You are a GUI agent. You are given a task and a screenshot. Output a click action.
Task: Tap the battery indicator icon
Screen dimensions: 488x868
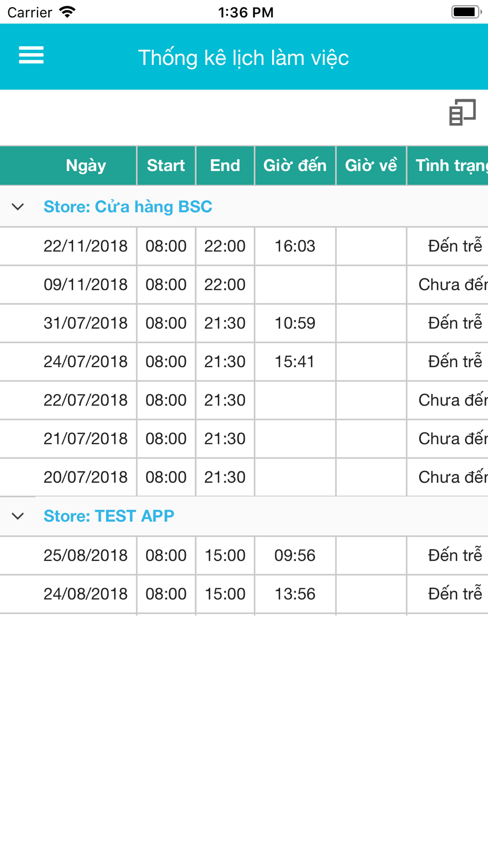coord(466,12)
